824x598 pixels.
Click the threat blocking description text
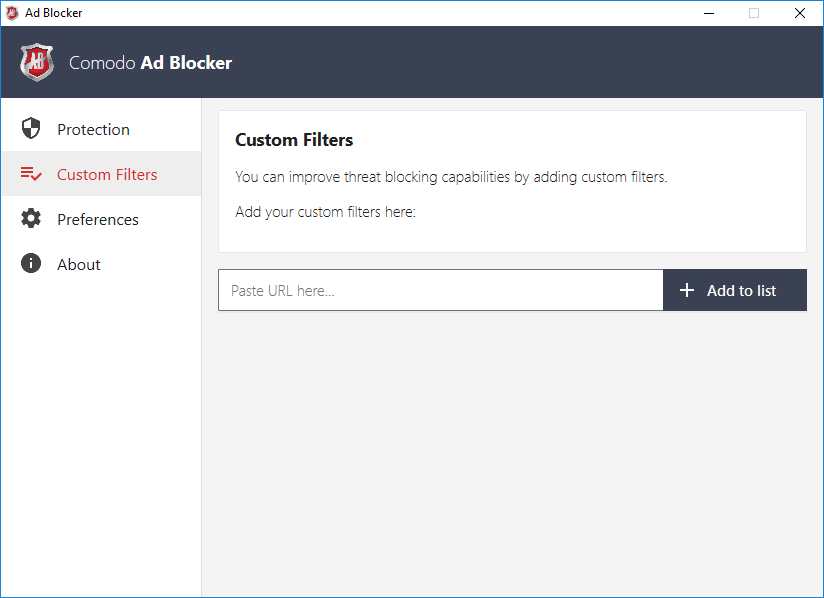451,177
